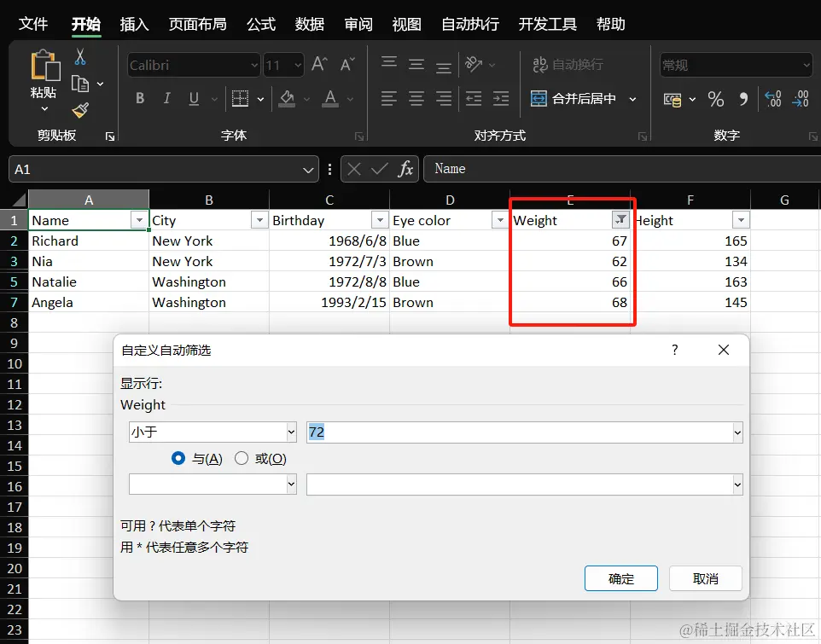This screenshot has height=644, width=821.
Task: Click the text orientation icon
Action: [474, 64]
